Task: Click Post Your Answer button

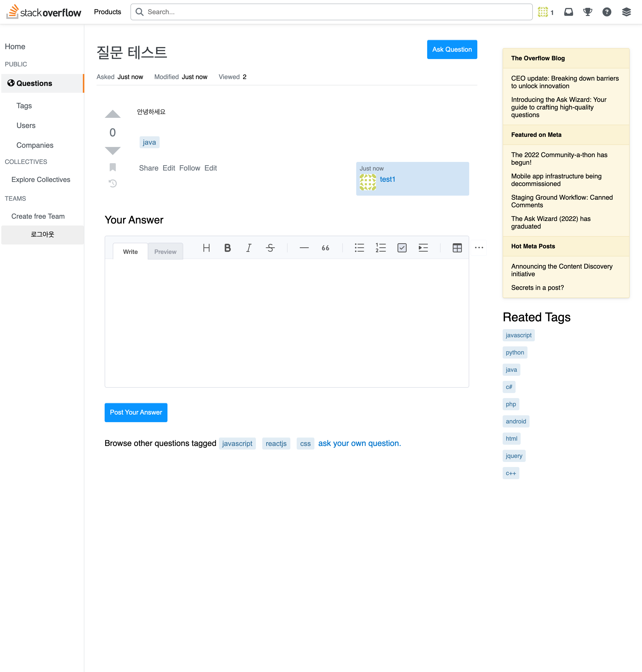Action: [x=136, y=412]
